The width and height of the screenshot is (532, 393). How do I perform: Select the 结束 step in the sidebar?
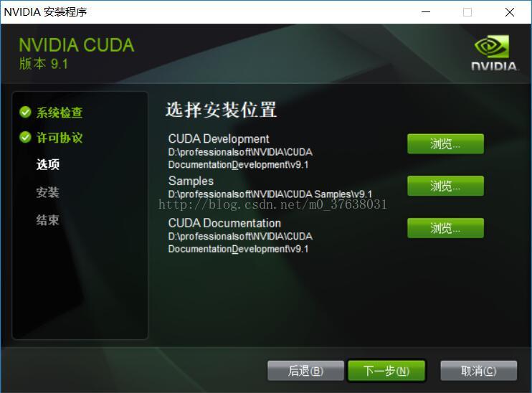tap(48, 220)
